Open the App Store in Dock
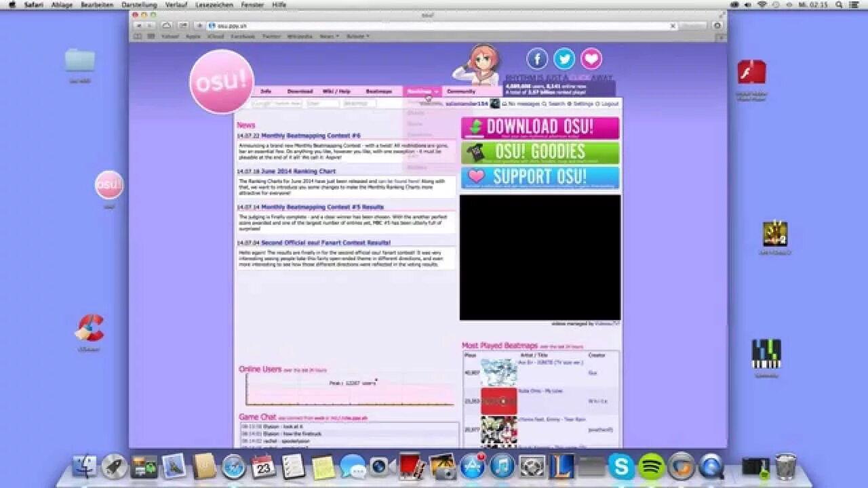 click(x=472, y=466)
